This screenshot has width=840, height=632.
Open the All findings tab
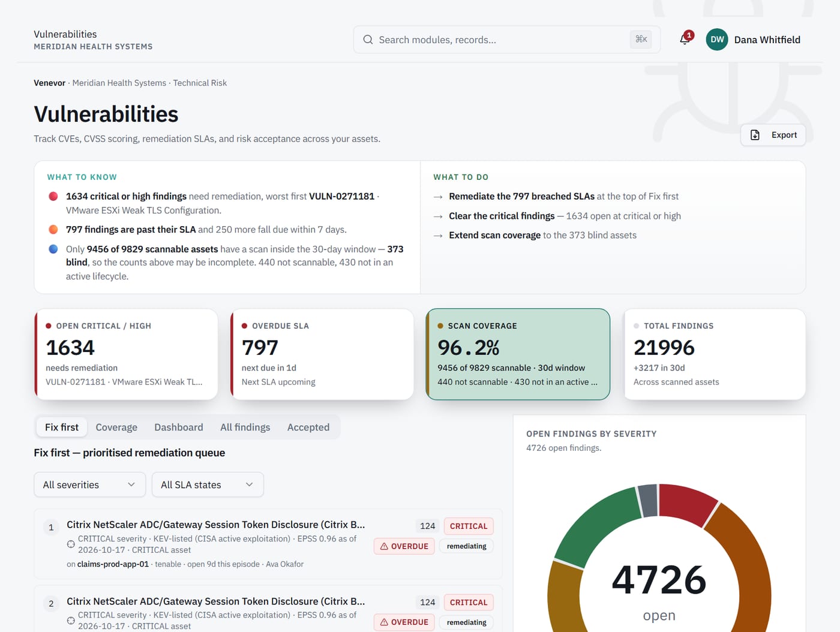click(245, 427)
